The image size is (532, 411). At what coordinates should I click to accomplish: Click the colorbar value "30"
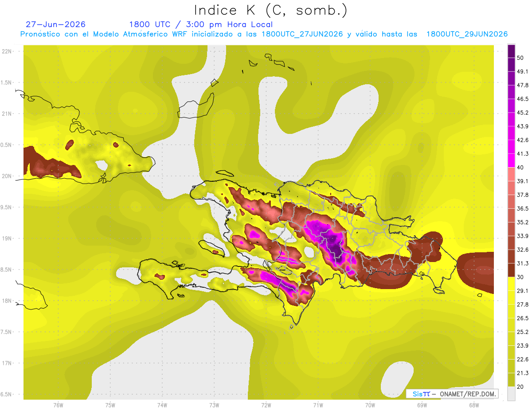[521, 277]
